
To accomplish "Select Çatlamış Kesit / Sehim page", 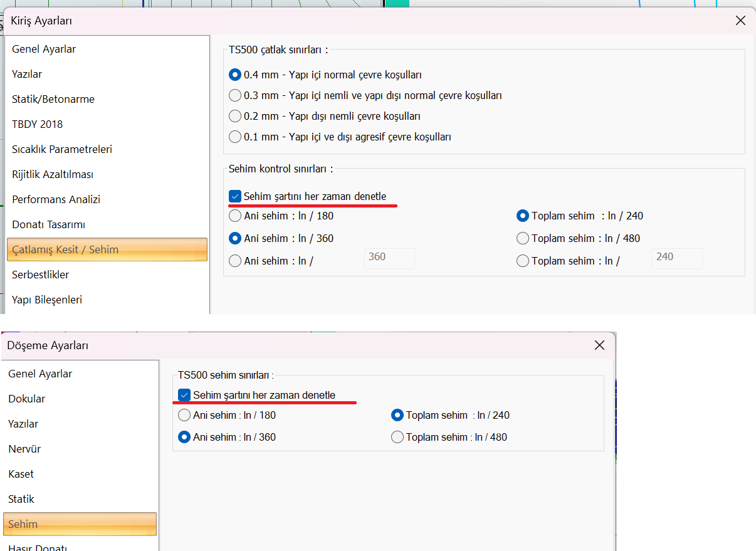I will (107, 249).
